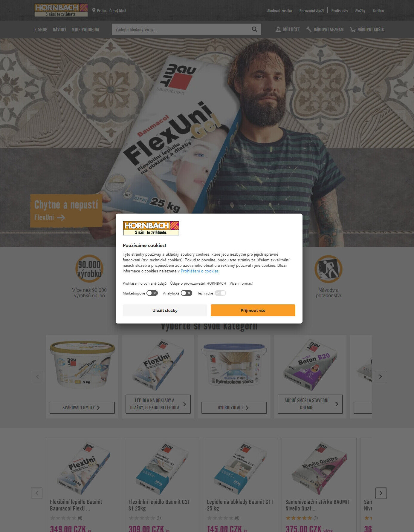Click the Návody a poradenství icon
Image resolution: width=414 pixels, height=532 pixels.
click(328, 269)
